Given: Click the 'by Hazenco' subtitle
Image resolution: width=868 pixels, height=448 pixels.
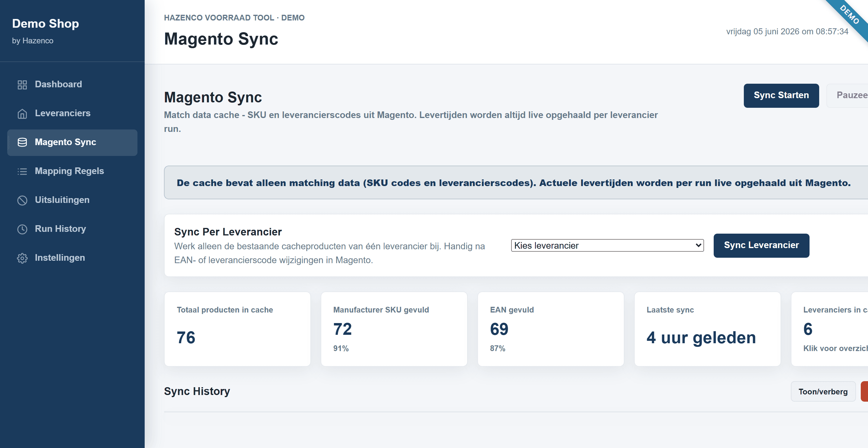Looking at the screenshot, I should [x=33, y=41].
